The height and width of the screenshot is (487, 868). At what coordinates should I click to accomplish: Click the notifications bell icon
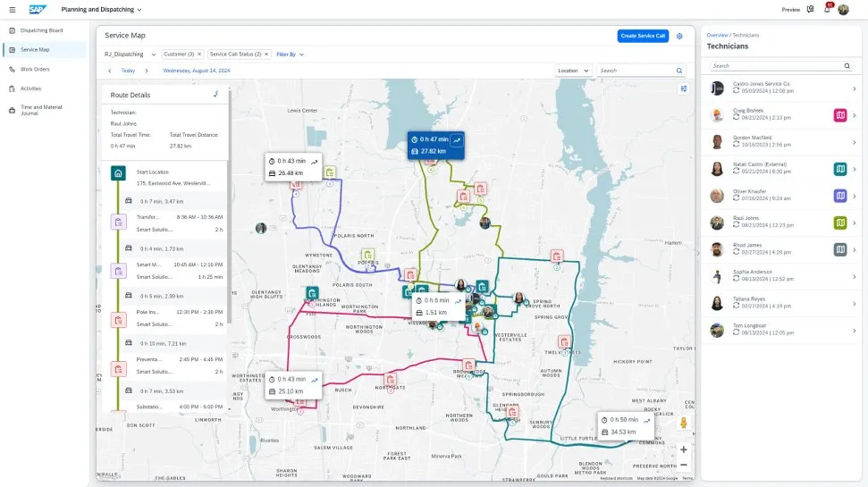tap(826, 9)
